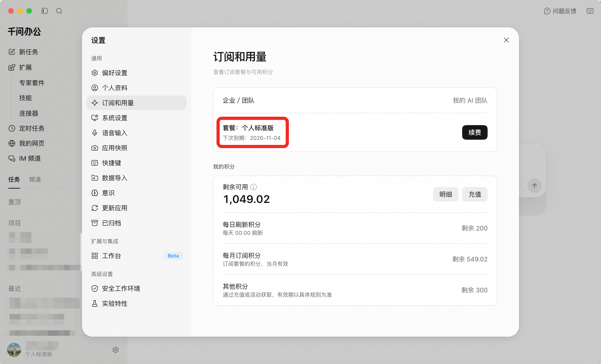Select 订阅和用量 settings item
Viewport: 601px width, 364px height.
(137, 103)
